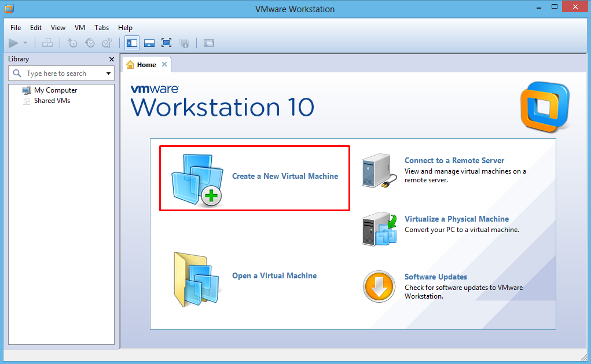Click the remote server tower icon

tap(379, 171)
